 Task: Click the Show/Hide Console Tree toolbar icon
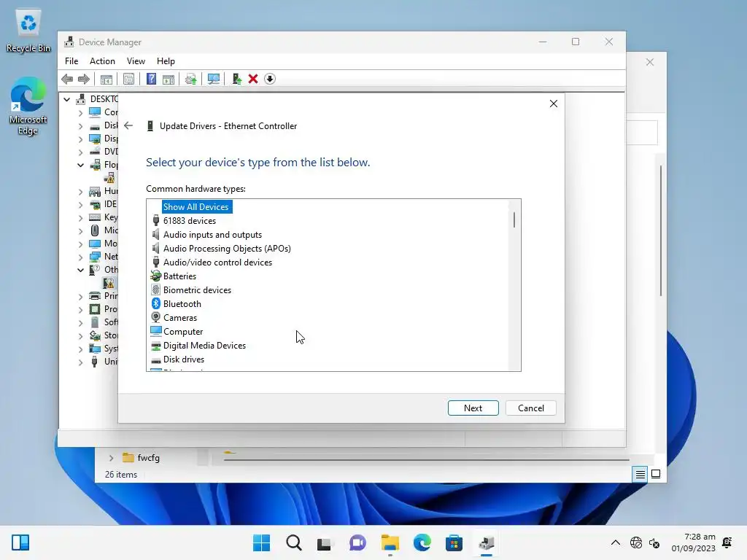pyautogui.click(x=107, y=79)
